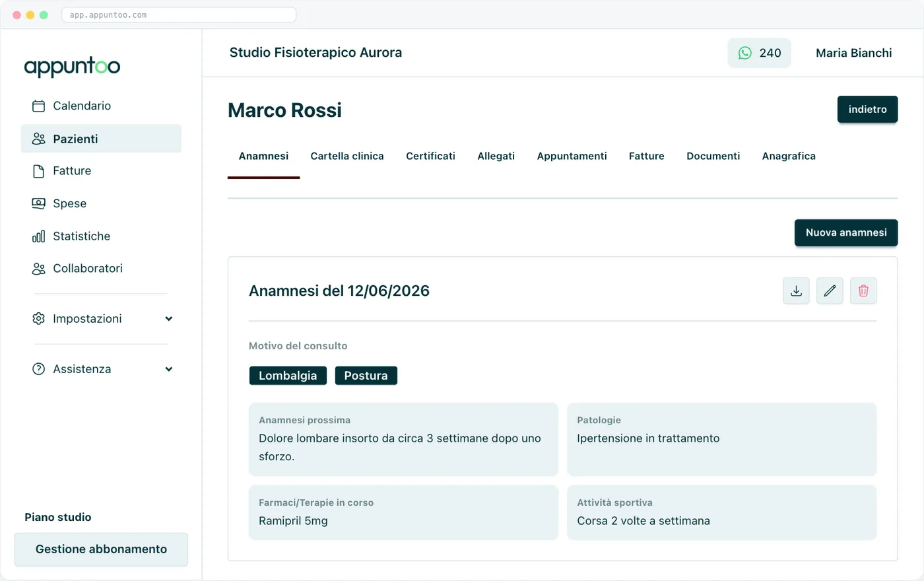Open Gestione abbonamento

(101, 549)
